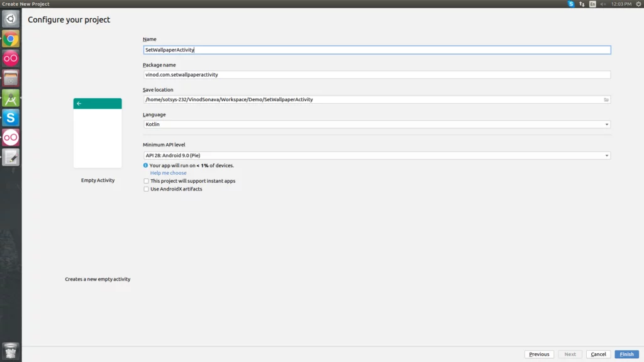Screen dimensions: 644x362
Task: Launch Android Studio from the dock
Action: pos(10,99)
